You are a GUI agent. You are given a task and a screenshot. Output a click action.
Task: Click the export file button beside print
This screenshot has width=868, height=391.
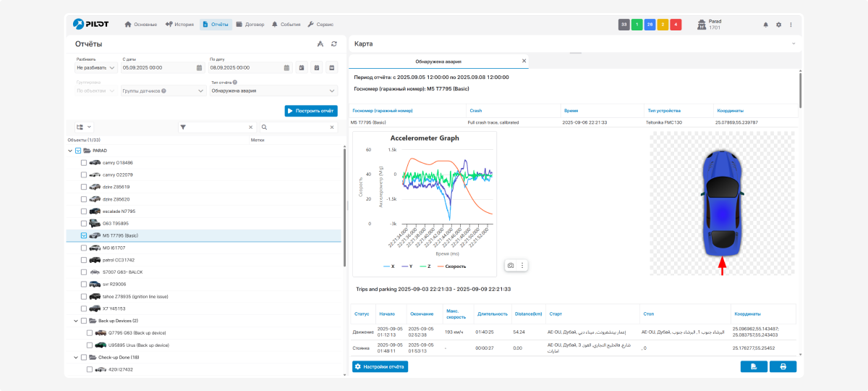(x=754, y=366)
